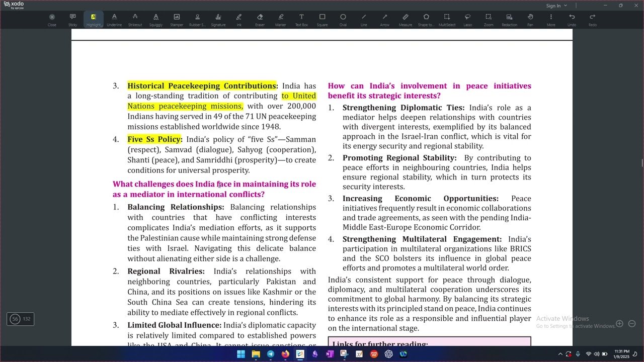Open Firefox from the taskbar

(285, 354)
